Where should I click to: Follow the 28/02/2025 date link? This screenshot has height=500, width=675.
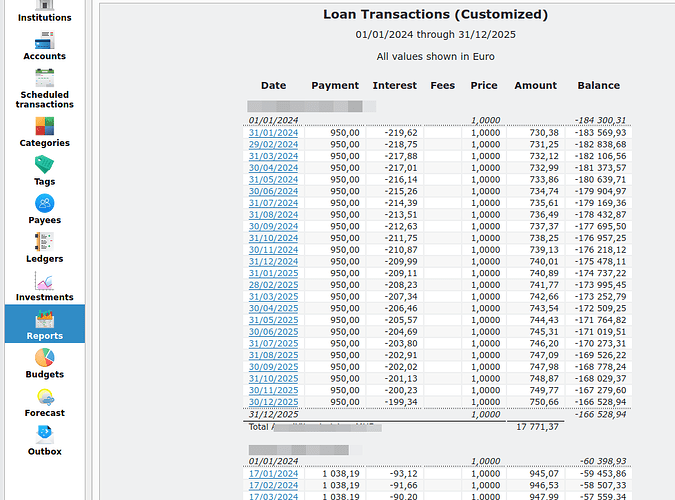click(x=273, y=285)
